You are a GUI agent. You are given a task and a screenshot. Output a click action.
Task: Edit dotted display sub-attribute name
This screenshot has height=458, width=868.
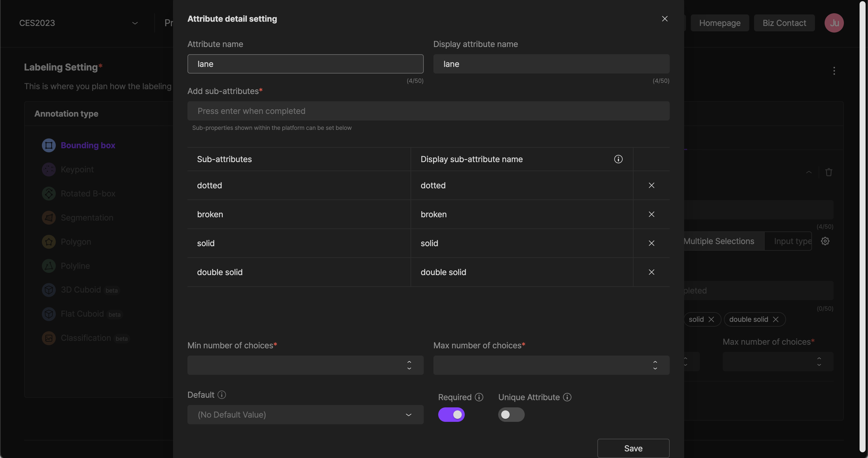pos(522,186)
